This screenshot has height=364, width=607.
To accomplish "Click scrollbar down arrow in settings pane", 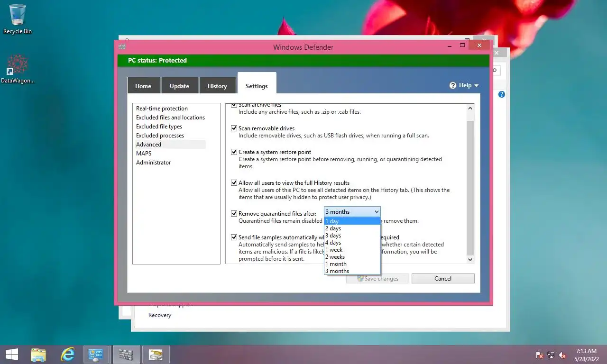I will click(x=470, y=259).
